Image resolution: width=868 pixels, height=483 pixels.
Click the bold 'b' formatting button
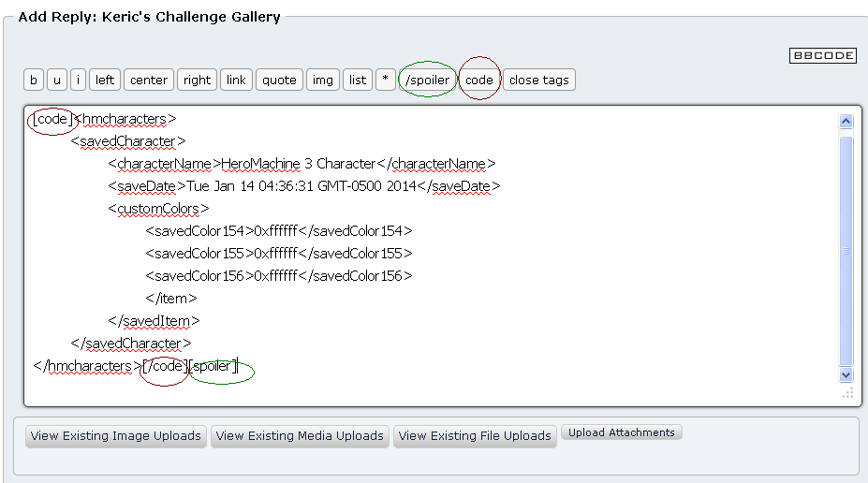pyautogui.click(x=34, y=80)
